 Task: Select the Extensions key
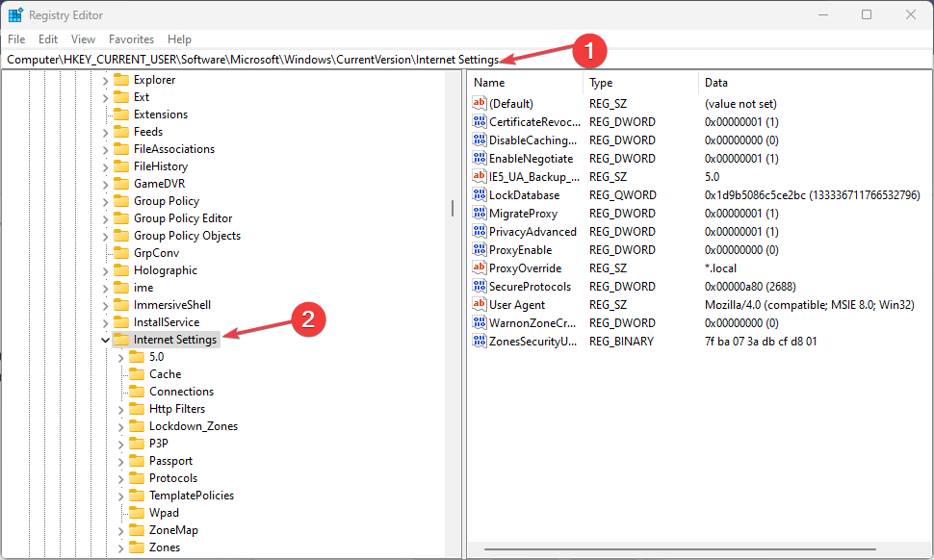tap(160, 115)
